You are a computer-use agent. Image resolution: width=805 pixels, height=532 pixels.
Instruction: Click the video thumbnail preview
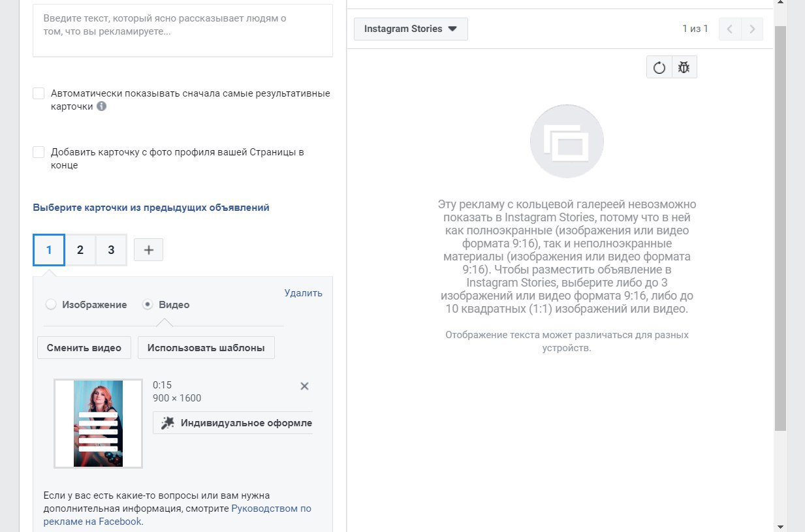pos(98,424)
